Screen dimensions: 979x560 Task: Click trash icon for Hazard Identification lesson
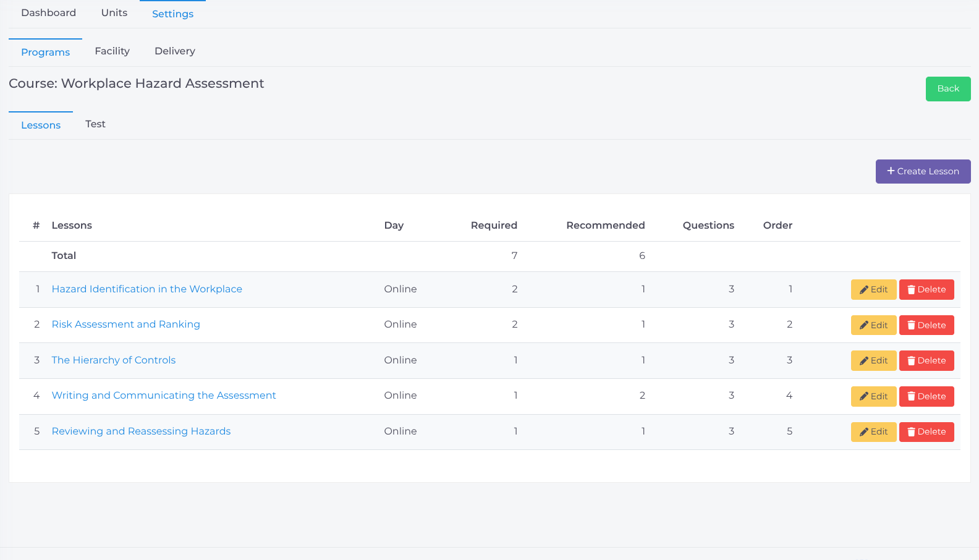click(x=911, y=289)
